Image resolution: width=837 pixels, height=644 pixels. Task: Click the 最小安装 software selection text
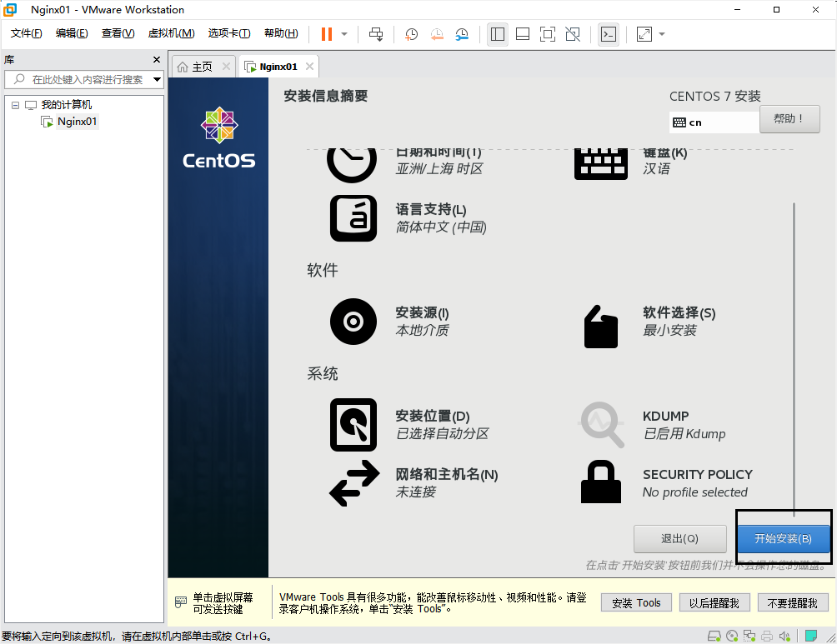click(669, 330)
